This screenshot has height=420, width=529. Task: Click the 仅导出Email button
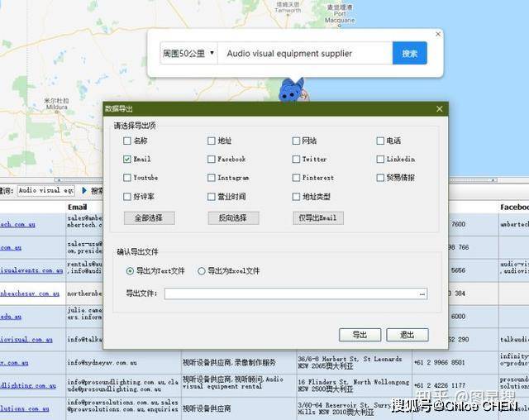coord(318,218)
